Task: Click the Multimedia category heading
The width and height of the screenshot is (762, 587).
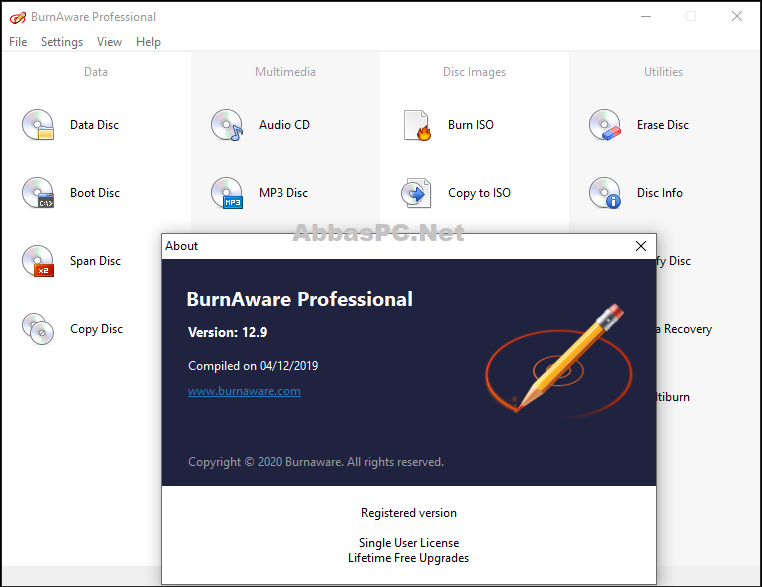Action: coord(285,72)
